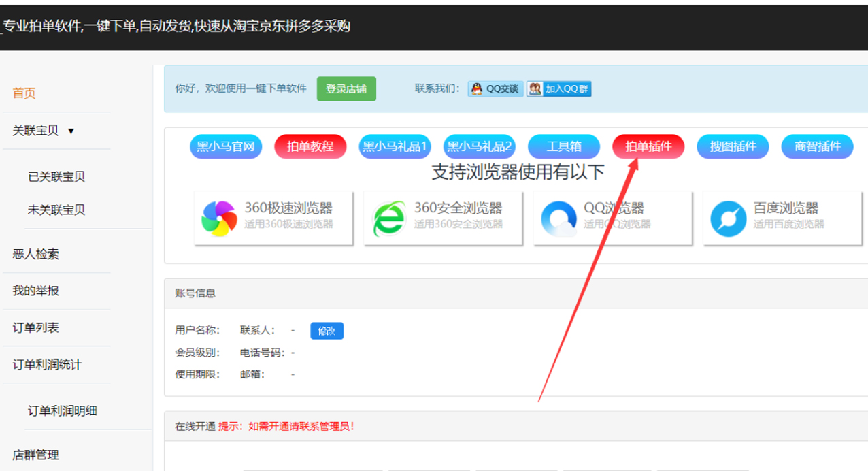Click the 适用360极速浏览器 subtitle
Viewport: 868px width, 471px height.
(288, 224)
